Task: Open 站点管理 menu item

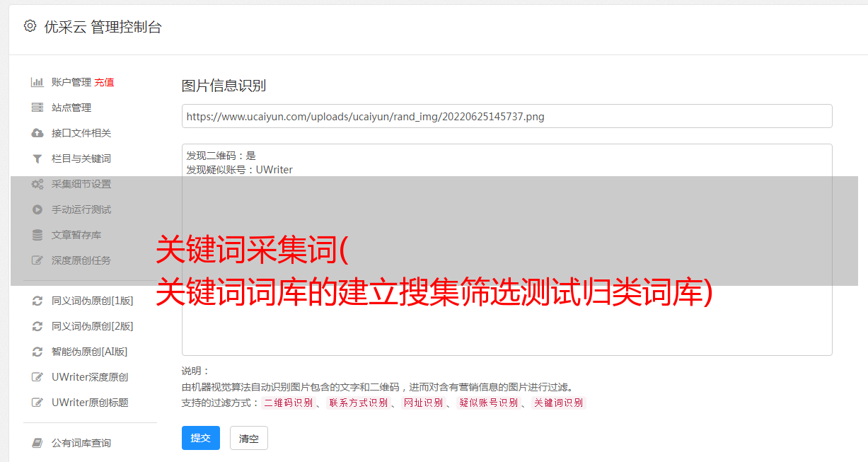Action: click(71, 108)
